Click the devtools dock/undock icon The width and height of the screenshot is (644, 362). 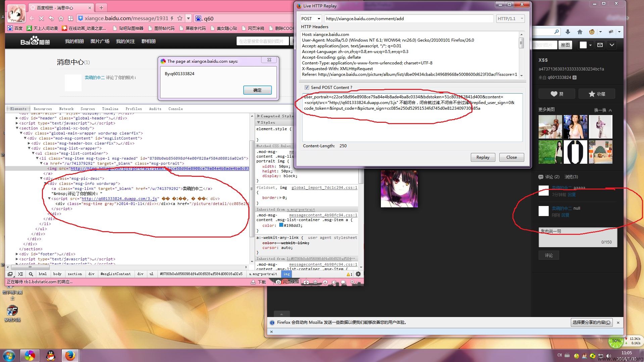pos(10,274)
